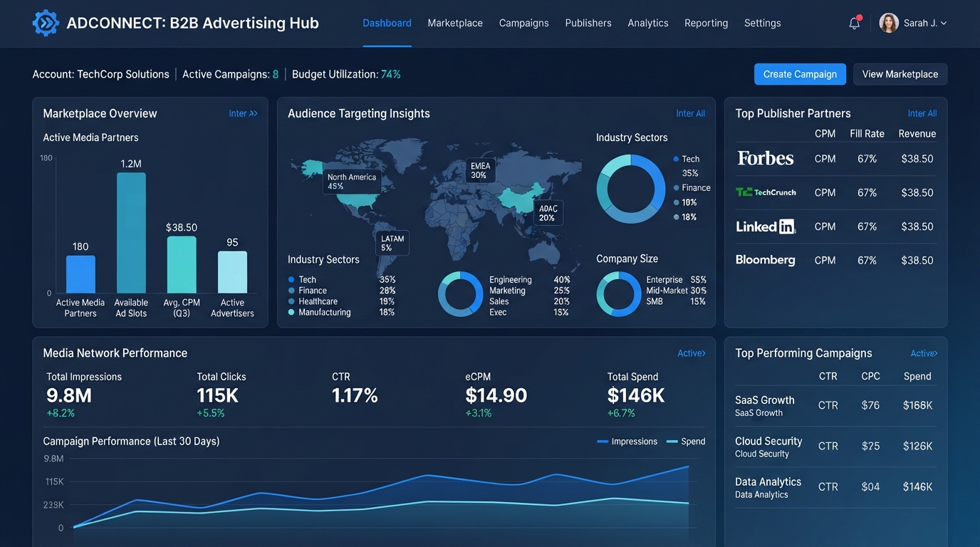The height and width of the screenshot is (547, 980).
Task: Open the Data Analytics campaign row
Action: [836, 487]
